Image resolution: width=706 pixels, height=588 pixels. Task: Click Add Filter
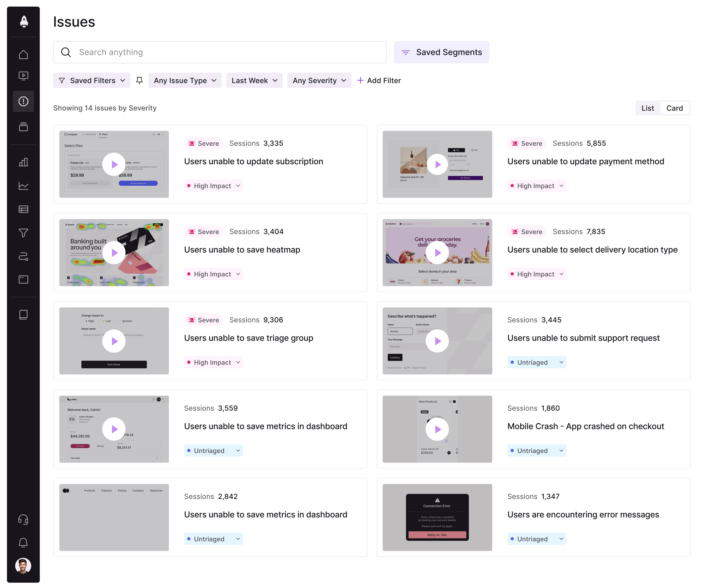pyautogui.click(x=379, y=80)
